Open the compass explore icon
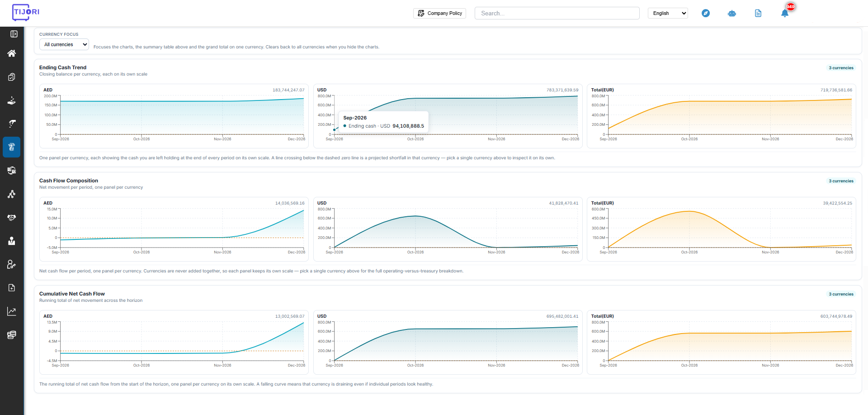The image size is (868, 415). (x=706, y=13)
